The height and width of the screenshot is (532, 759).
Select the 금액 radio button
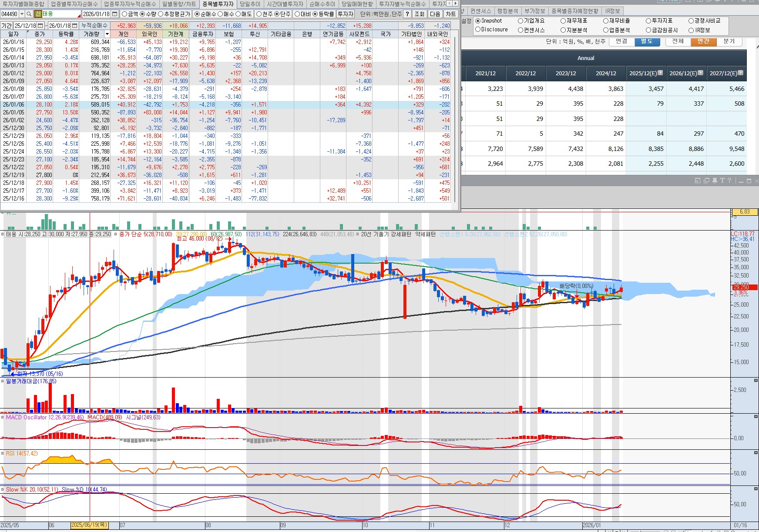[x=124, y=14]
